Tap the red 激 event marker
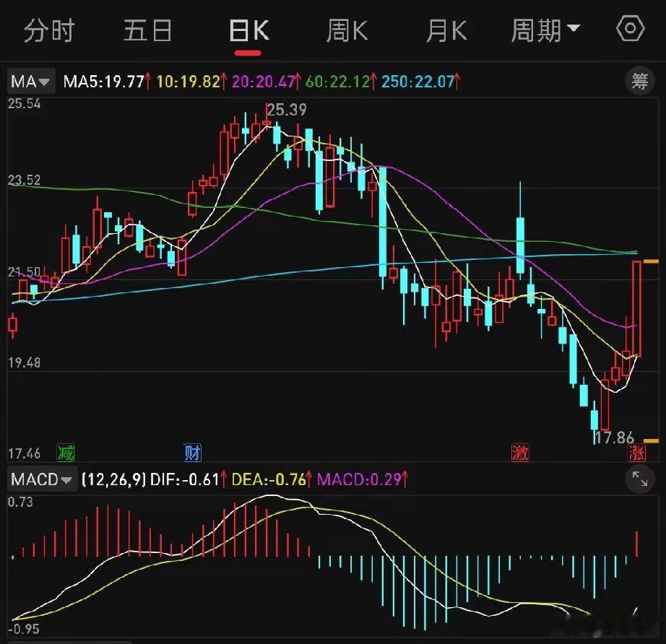 pos(520,453)
